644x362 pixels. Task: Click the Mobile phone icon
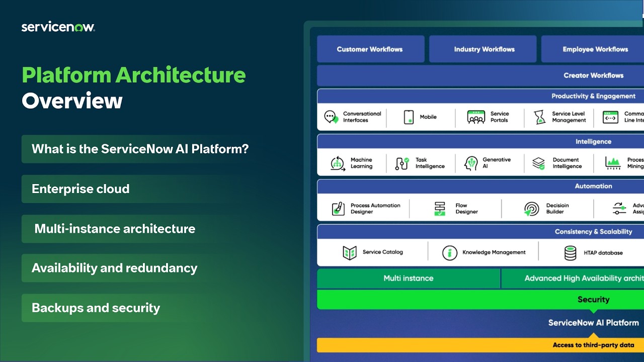pos(409,117)
